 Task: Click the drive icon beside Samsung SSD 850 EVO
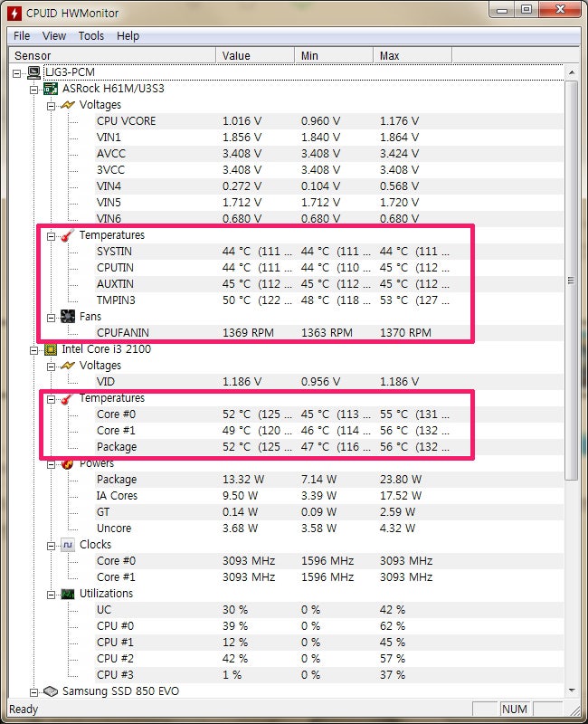point(51,691)
